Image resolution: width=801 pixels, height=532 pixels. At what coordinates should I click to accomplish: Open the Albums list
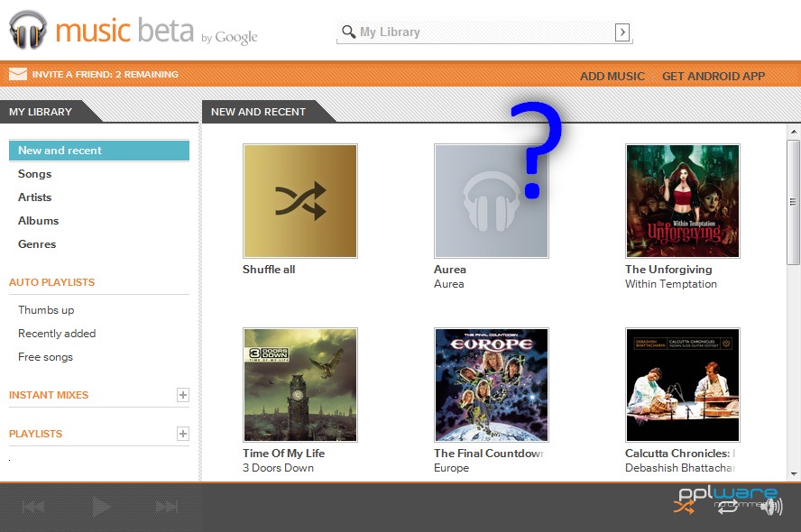point(38,221)
